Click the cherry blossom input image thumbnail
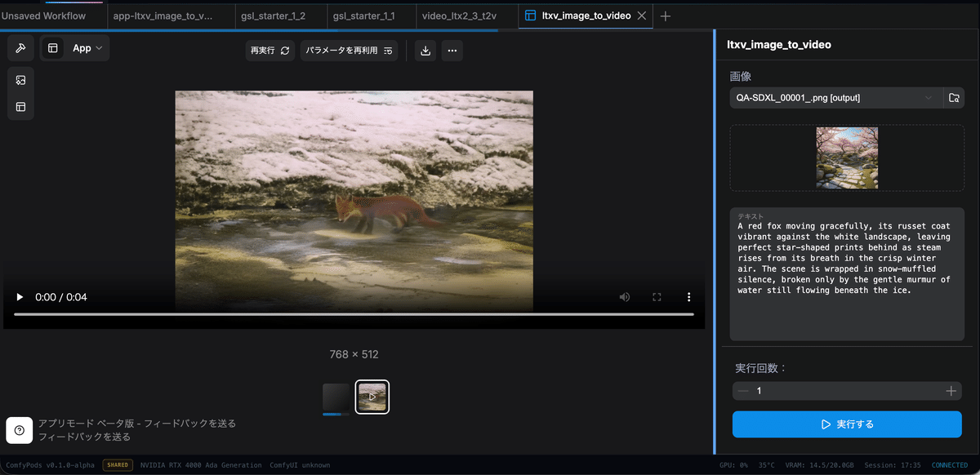This screenshot has height=475, width=980. pos(847,158)
